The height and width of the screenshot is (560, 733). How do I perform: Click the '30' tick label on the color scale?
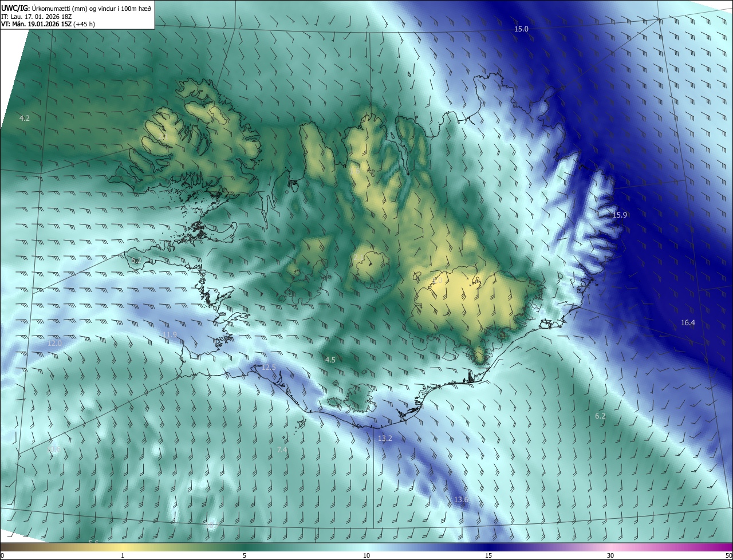coord(610,555)
